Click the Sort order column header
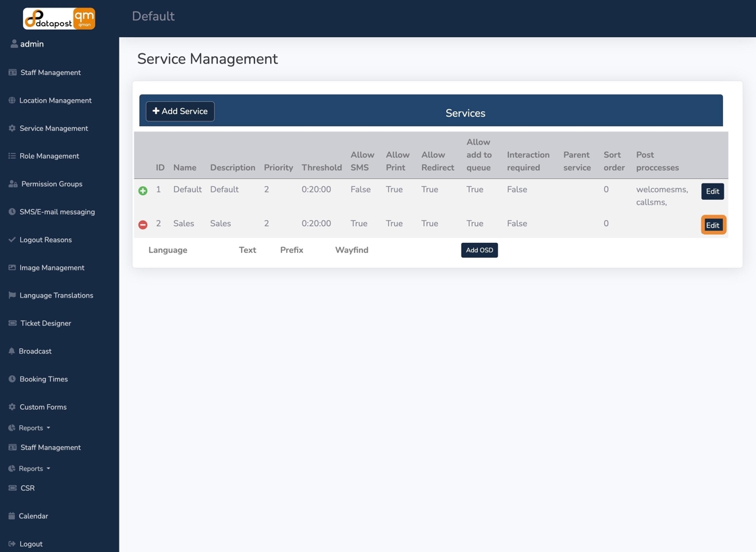Viewport: 756px width, 552px height. (614, 161)
